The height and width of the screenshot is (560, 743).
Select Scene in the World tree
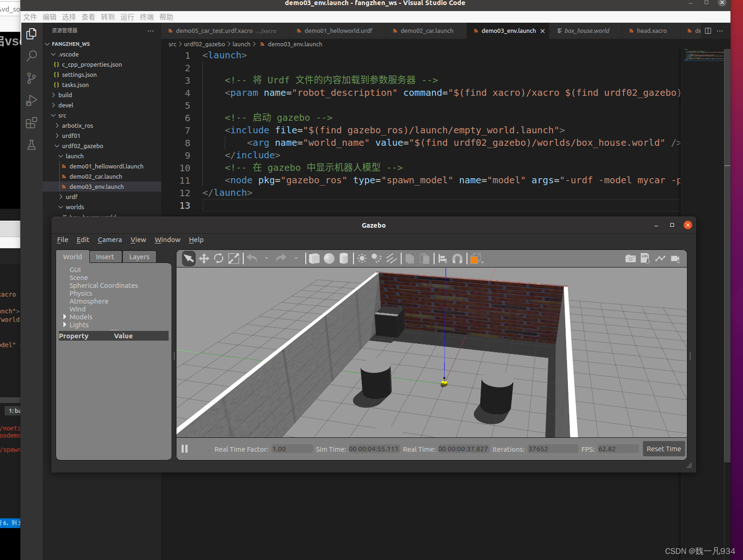79,278
